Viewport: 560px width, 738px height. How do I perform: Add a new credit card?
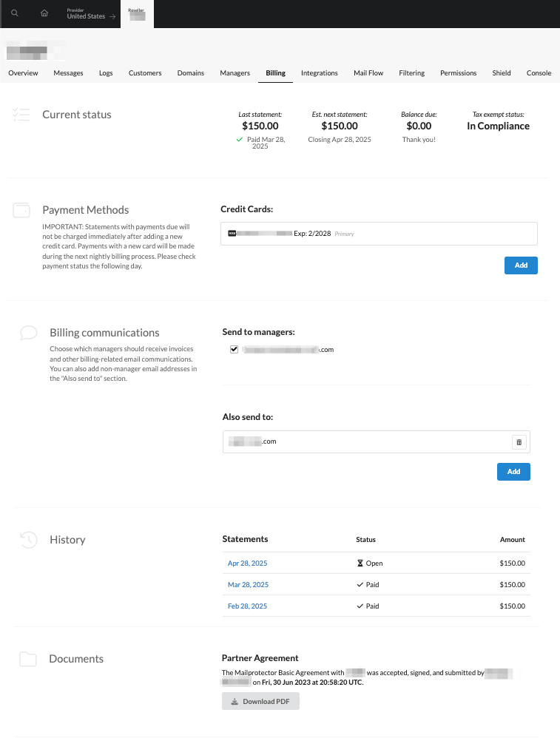pos(521,265)
